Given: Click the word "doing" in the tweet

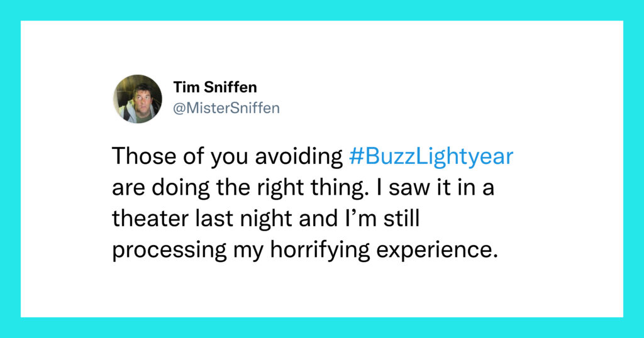Looking at the screenshot, I should point(180,187).
